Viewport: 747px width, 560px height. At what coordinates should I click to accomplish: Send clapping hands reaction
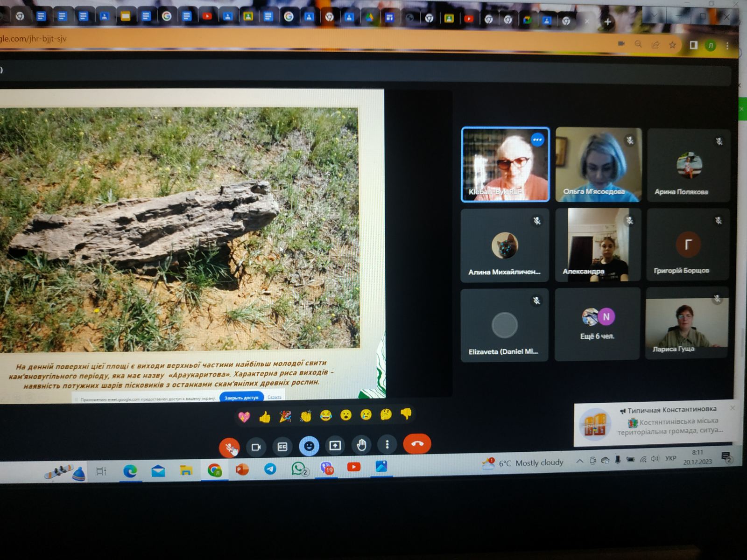[x=306, y=415]
